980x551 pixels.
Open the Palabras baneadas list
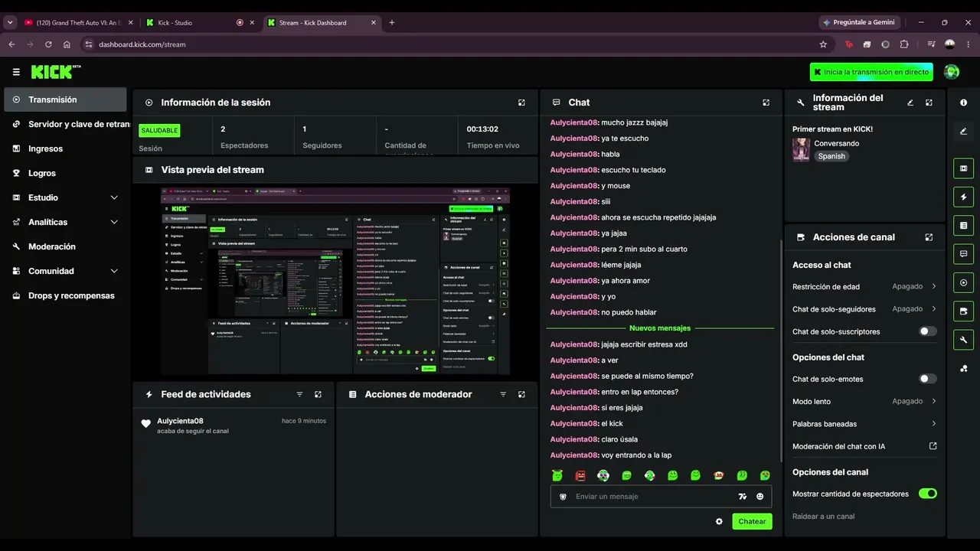(x=864, y=424)
